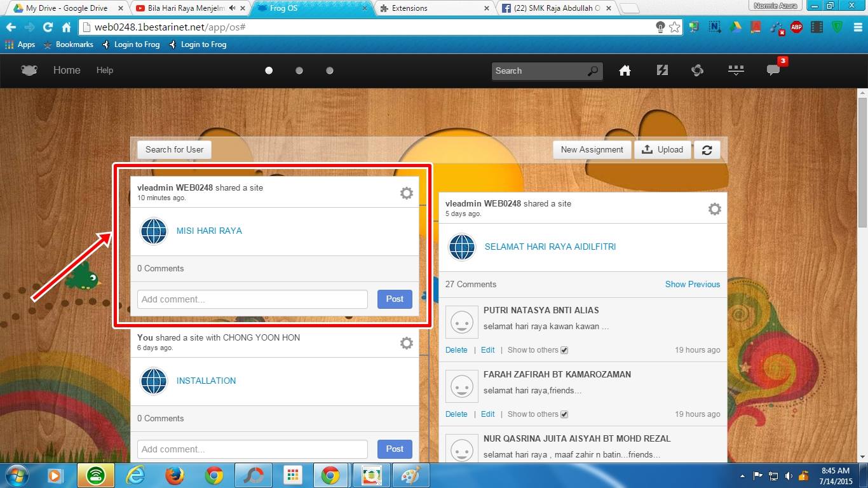Click the New Assignment button
This screenshot has height=488, width=868.
(592, 150)
